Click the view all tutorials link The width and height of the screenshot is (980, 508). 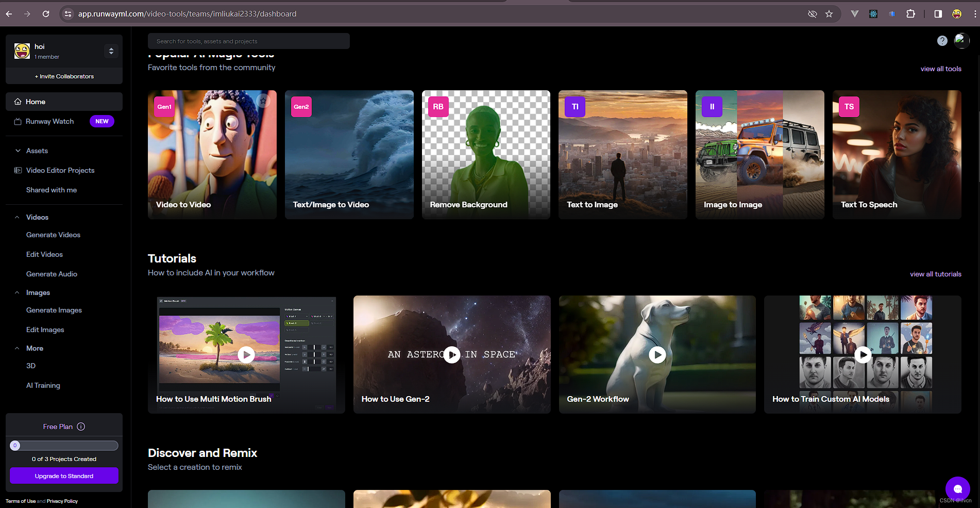(936, 274)
